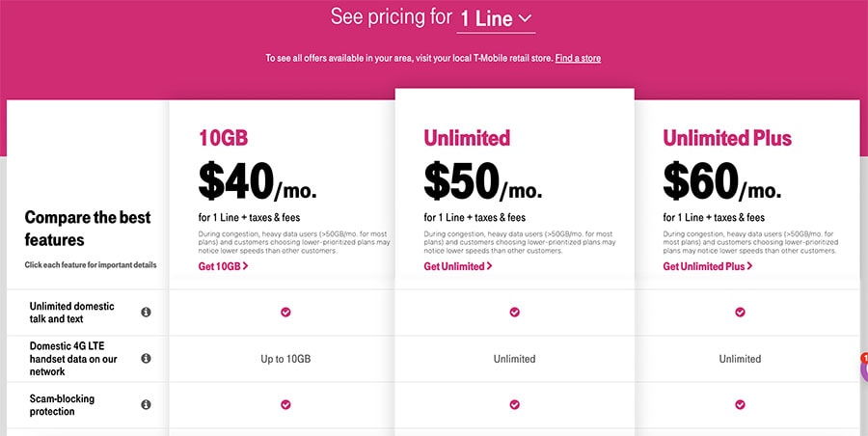
Task: Open info icon for Unlimited domestic talk and text
Action: tap(147, 313)
